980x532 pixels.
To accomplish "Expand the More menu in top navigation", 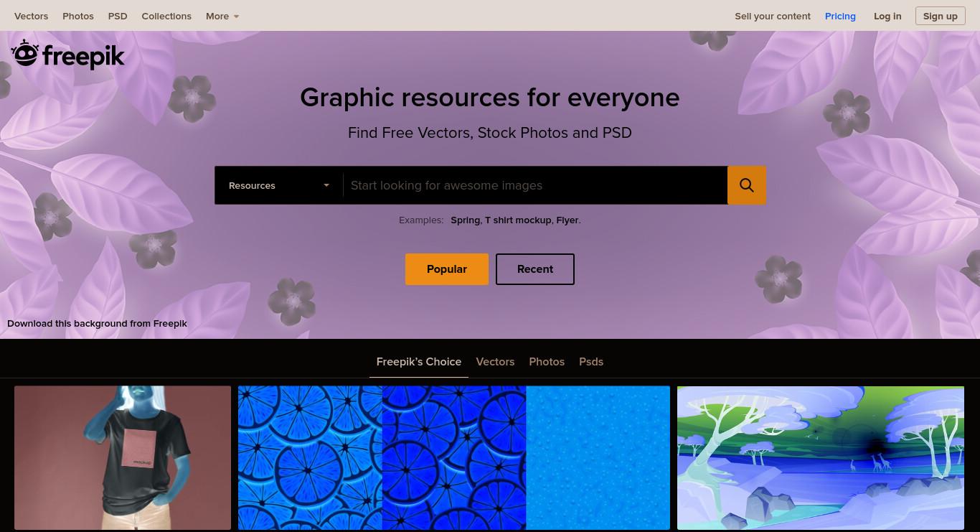I will 222,16.
